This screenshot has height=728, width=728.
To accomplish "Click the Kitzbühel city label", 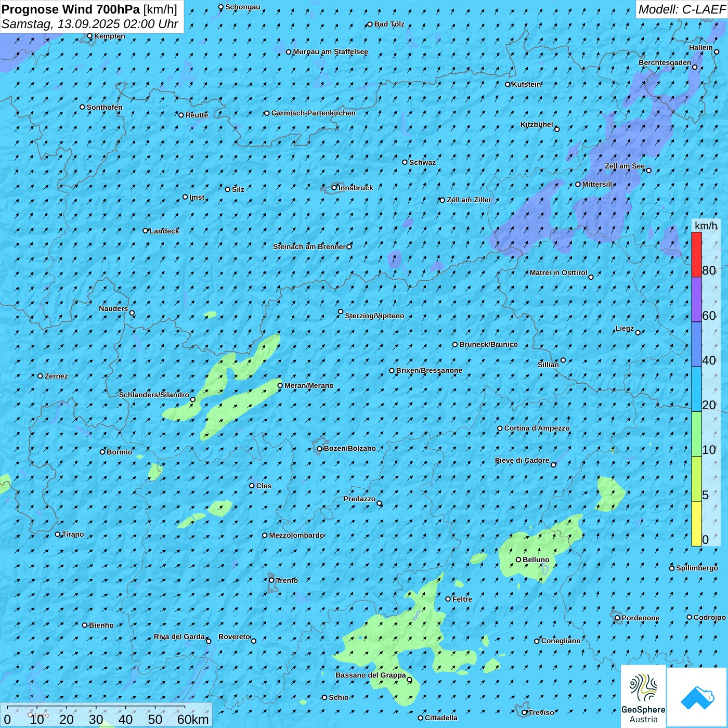I will pyautogui.click(x=537, y=124).
